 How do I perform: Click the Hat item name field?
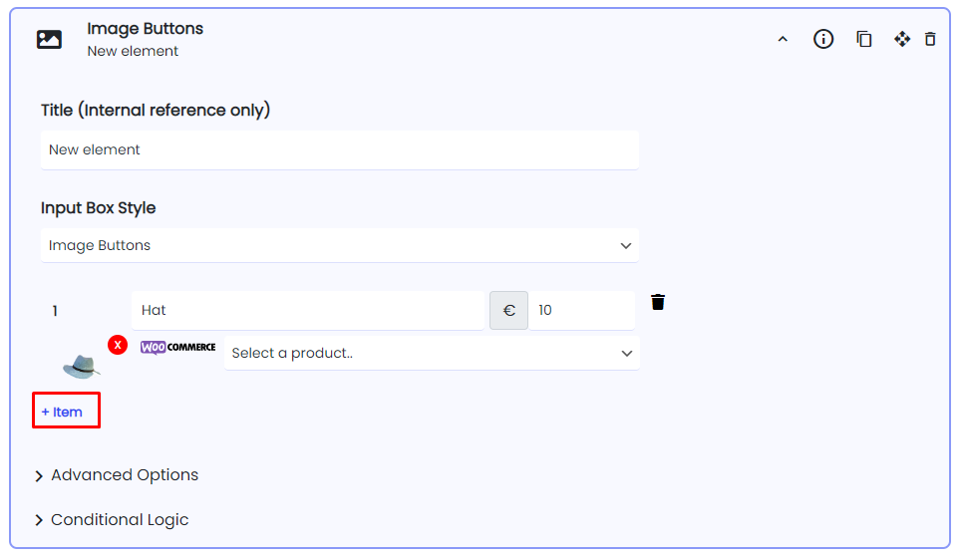point(308,311)
